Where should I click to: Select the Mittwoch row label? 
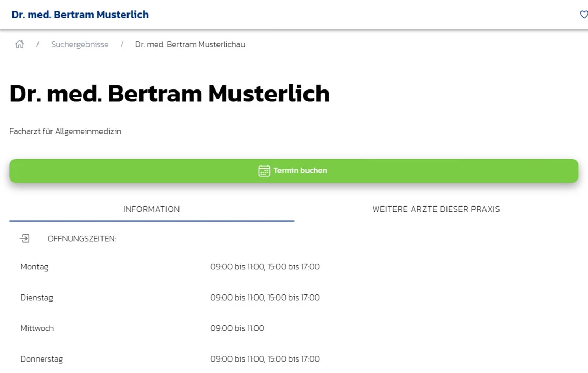point(37,328)
